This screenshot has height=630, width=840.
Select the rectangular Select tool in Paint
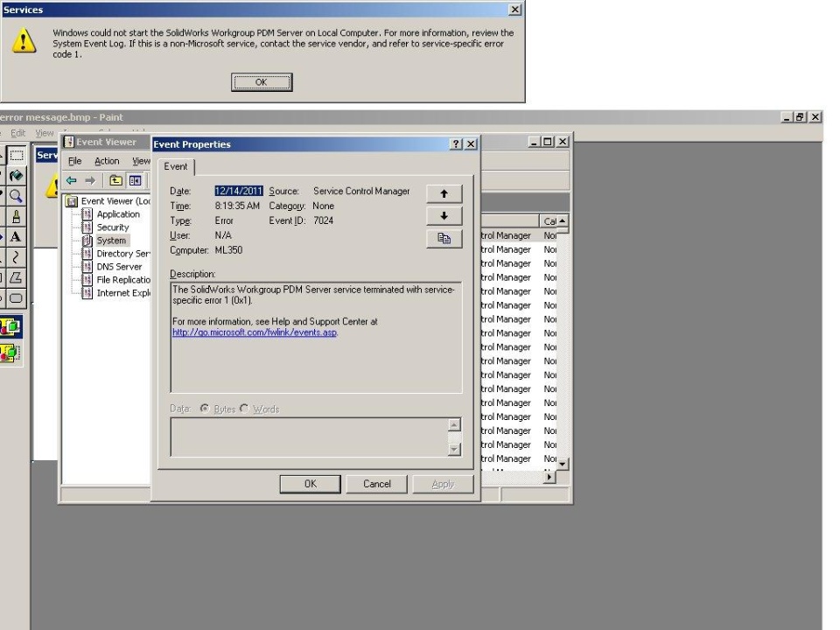[16, 156]
